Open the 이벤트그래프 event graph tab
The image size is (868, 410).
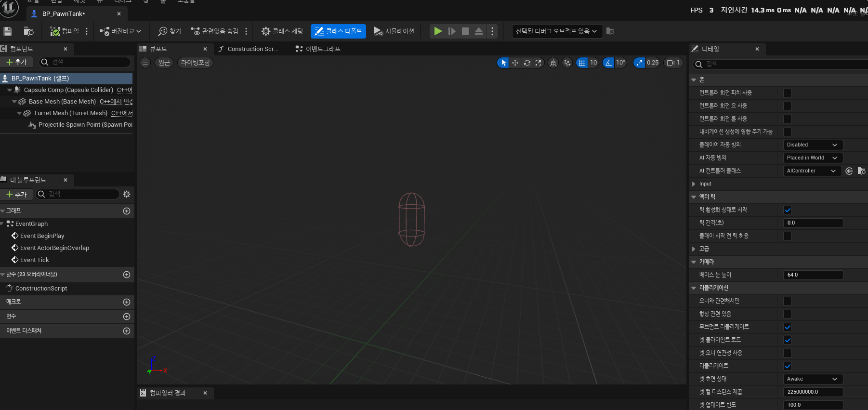318,49
